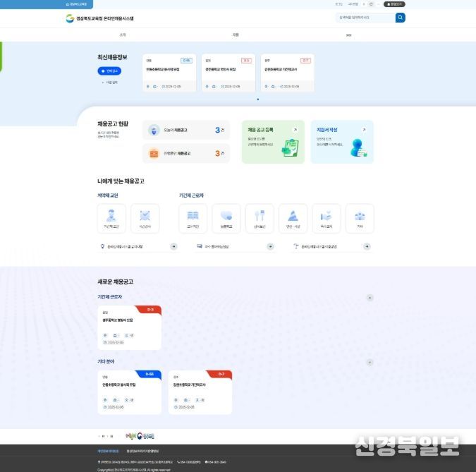Open the 채용 공고 등록 card

tap(273, 141)
